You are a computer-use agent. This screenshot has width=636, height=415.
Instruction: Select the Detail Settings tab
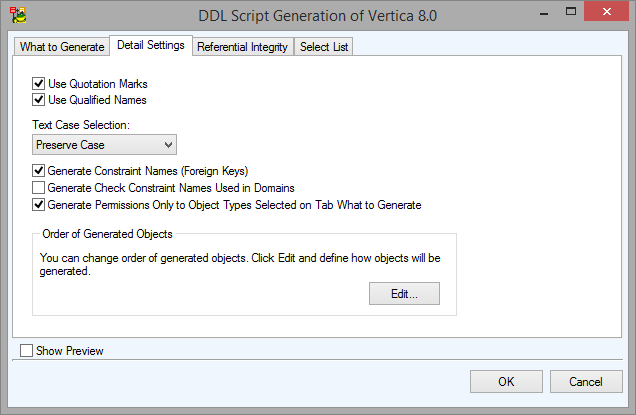coord(150,46)
